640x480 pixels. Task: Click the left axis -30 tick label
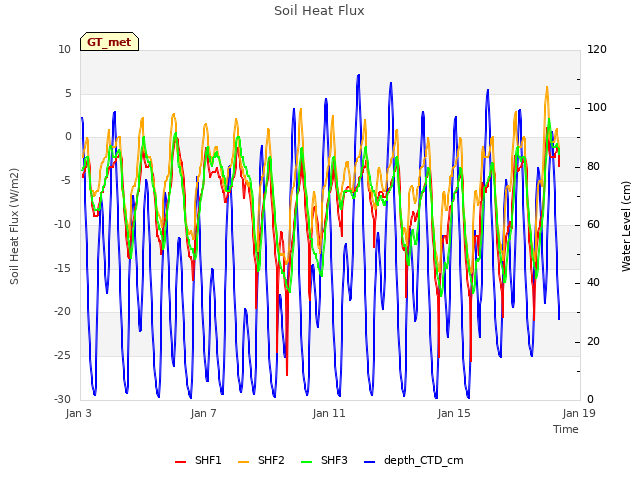(63, 400)
